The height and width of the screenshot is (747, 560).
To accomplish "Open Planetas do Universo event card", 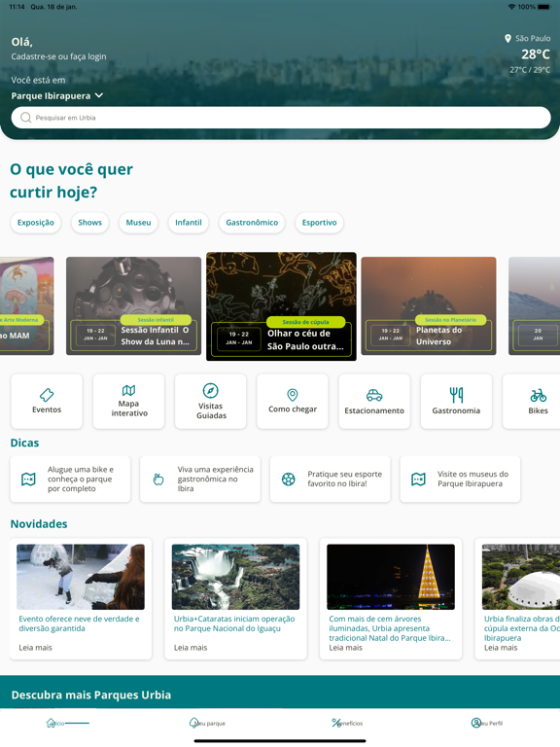I will tap(429, 305).
